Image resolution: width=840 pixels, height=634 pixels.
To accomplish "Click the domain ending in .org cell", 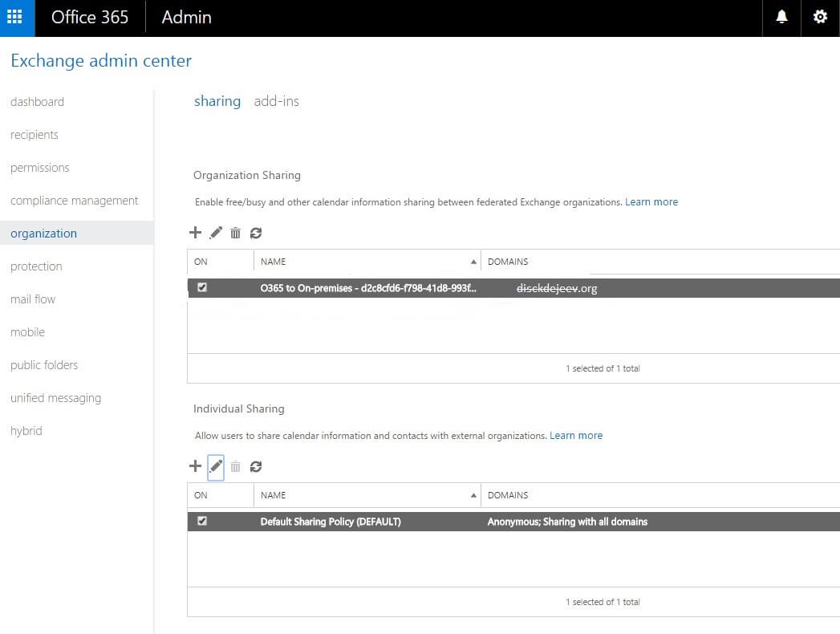I will click(557, 288).
